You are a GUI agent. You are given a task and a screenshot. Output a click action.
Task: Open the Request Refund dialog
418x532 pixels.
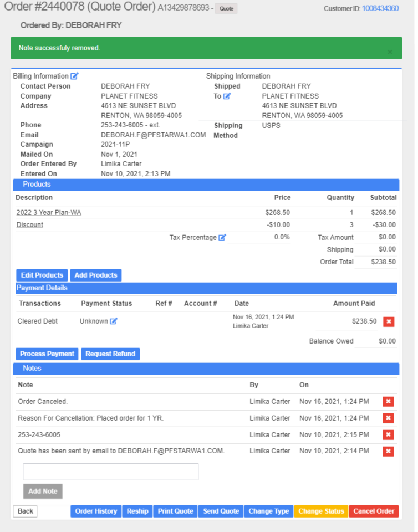point(110,354)
